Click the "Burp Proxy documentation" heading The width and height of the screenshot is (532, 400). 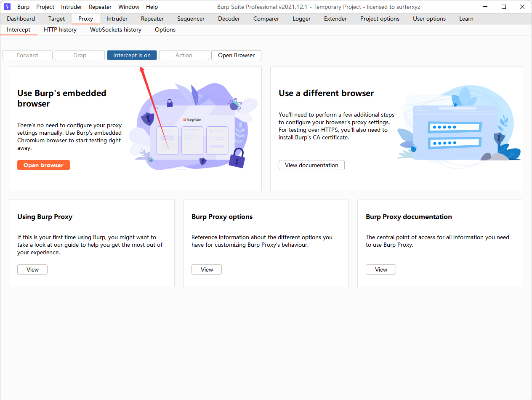point(409,216)
